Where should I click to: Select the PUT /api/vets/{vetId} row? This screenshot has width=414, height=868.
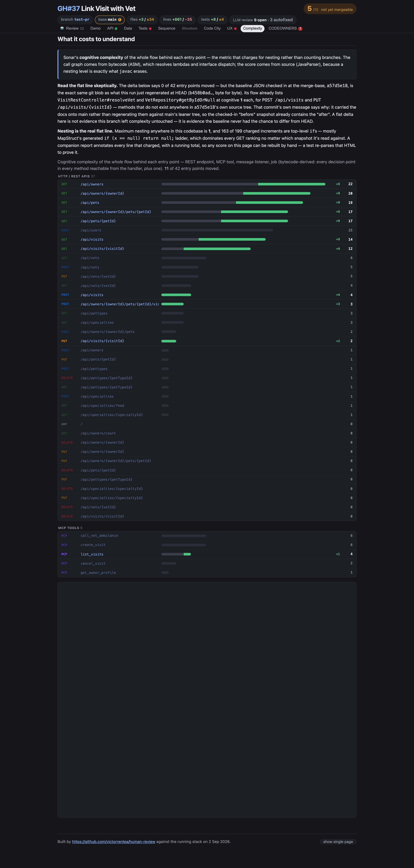coord(207,276)
